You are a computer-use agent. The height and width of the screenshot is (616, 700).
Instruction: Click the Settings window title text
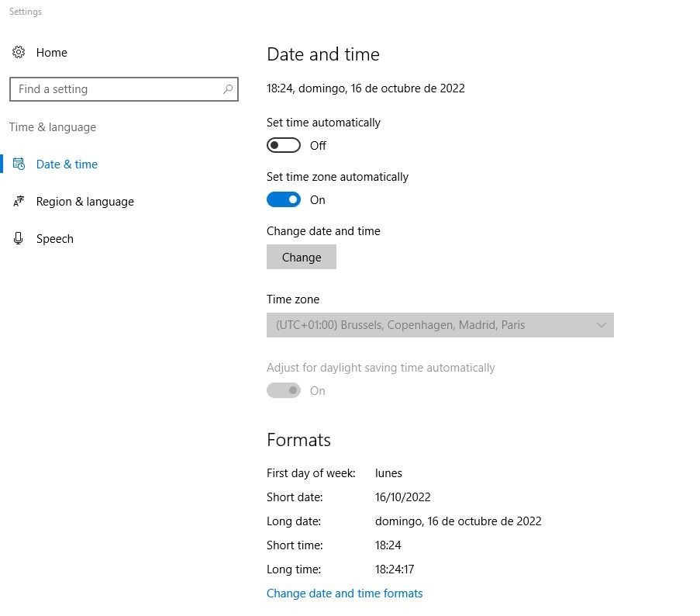(26, 12)
